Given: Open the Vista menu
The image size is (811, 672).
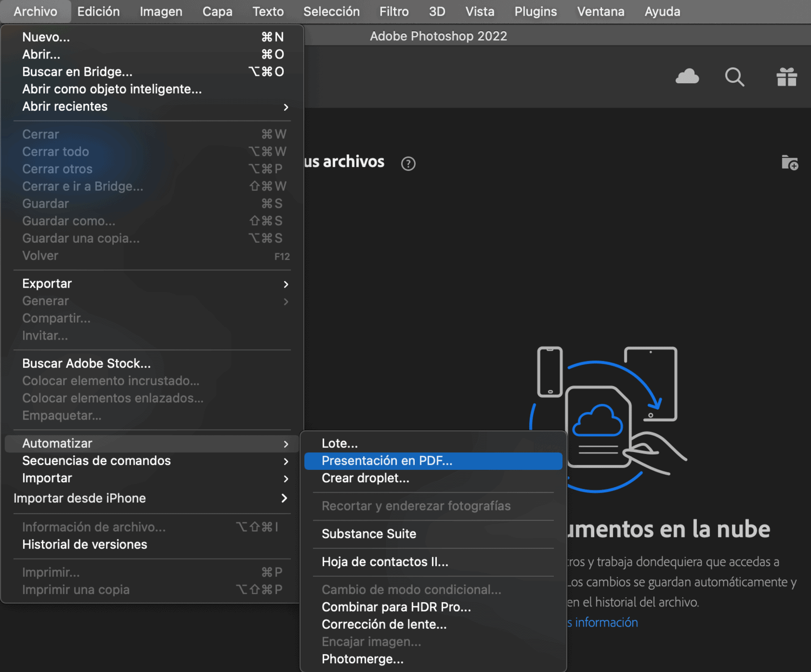Looking at the screenshot, I should point(480,11).
